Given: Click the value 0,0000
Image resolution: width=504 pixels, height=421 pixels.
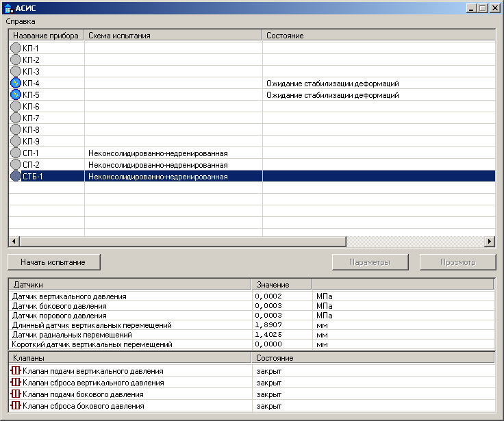Looking at the screenshot, I should [268, 344].
